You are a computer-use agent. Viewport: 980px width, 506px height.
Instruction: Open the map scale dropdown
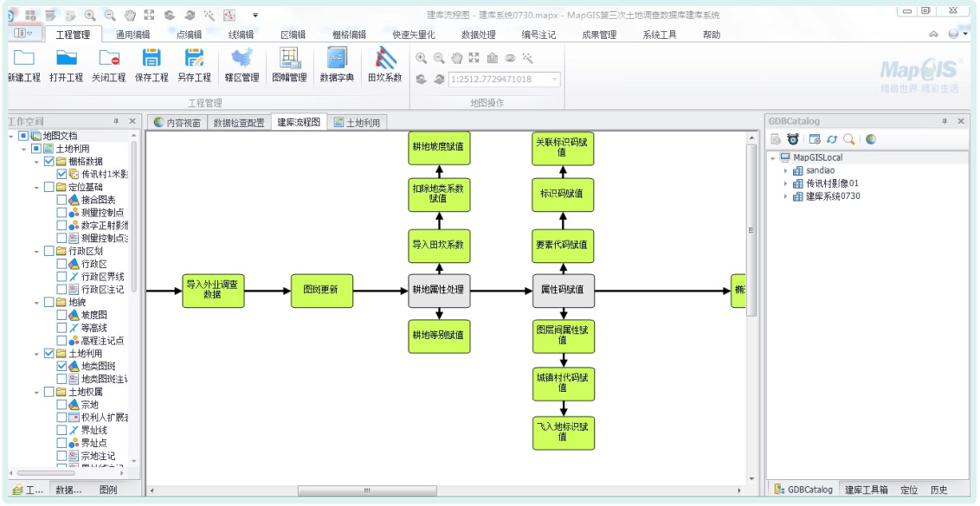(554, 80)
